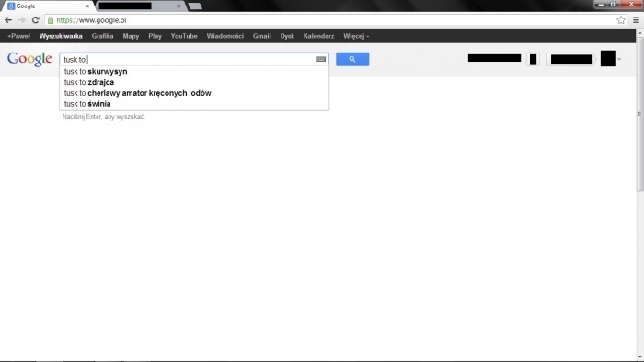Expand the account arrow next to avatar
This screenshot has height=362, width=644.
click(619, 59)
